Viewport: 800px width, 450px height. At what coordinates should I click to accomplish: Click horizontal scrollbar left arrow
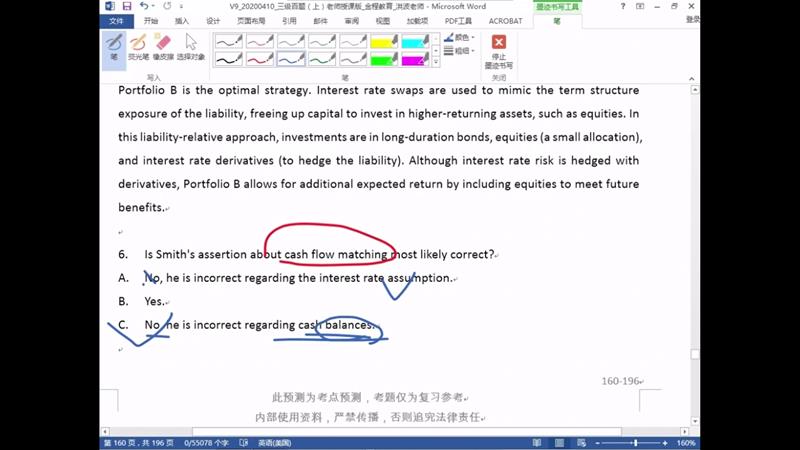(105, 432)
